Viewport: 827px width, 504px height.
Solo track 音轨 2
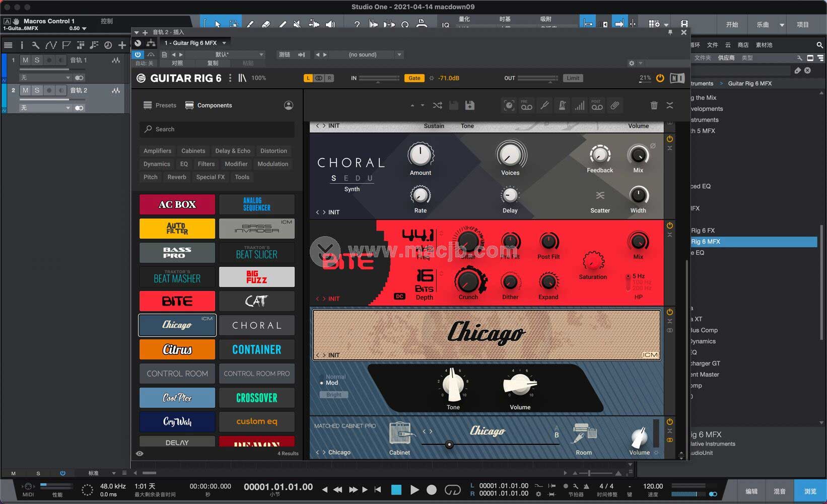pyautogui.click(x=37, y=90)
